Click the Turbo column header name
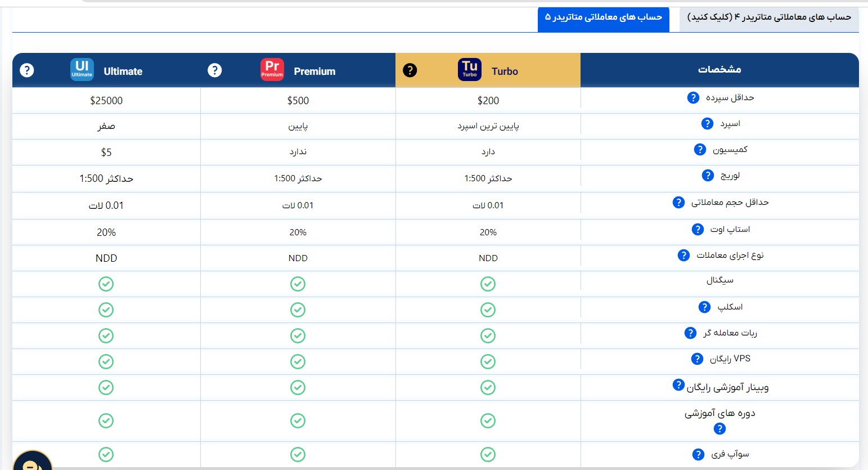Image resolution: width=868 pixels, height=470 pixels. tap(505, 71)
